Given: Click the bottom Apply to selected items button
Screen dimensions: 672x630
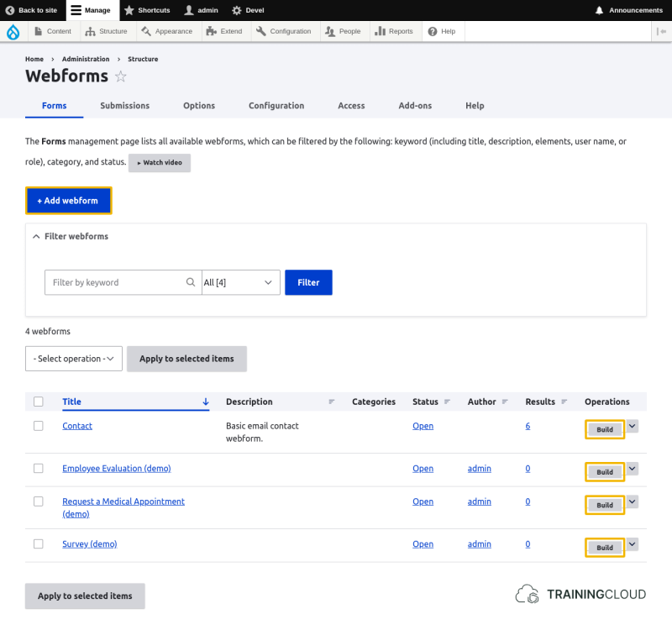Looking at the screenshot, I should (85, 596).
